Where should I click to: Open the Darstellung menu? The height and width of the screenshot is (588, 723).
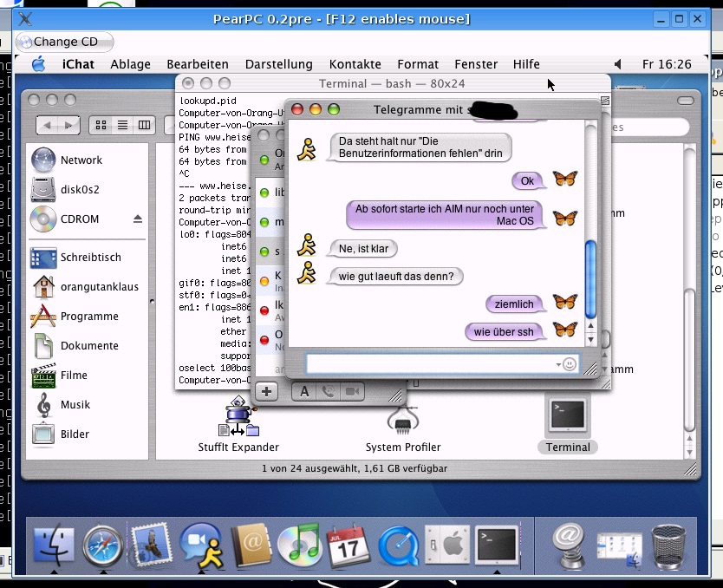point(279,64)
